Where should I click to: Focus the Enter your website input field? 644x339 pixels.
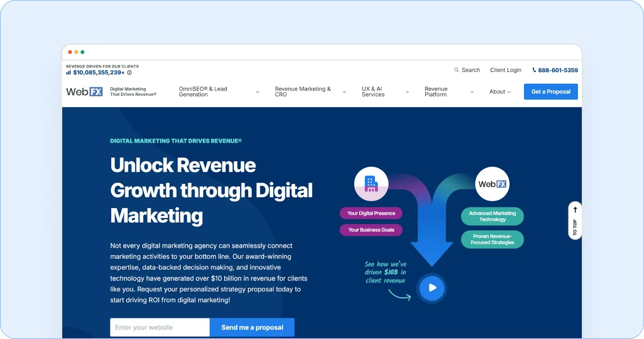(x=160, y=327)
